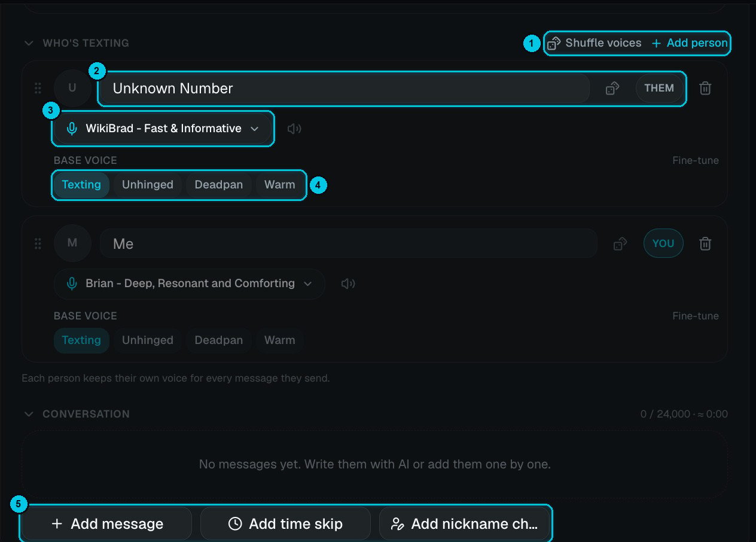Select Unhinged base voice for Unknown Number
The height and width of the screenshot is (542, 756).
[148, 185]
